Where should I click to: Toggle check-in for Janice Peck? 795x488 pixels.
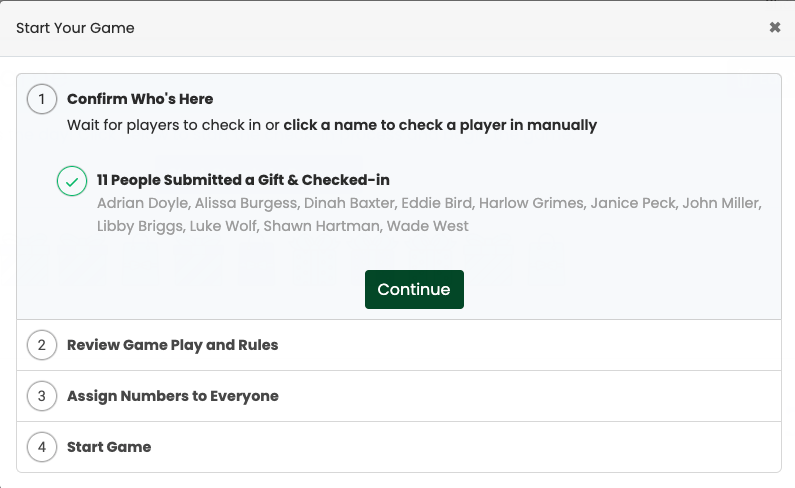[633, 203]
